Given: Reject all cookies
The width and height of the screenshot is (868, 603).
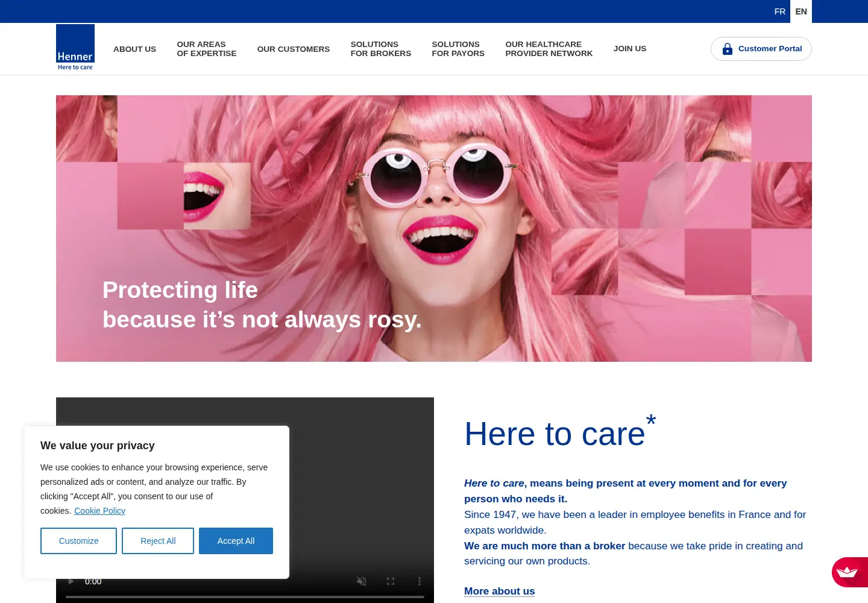Looking at the screenshot, I should 158,541.
